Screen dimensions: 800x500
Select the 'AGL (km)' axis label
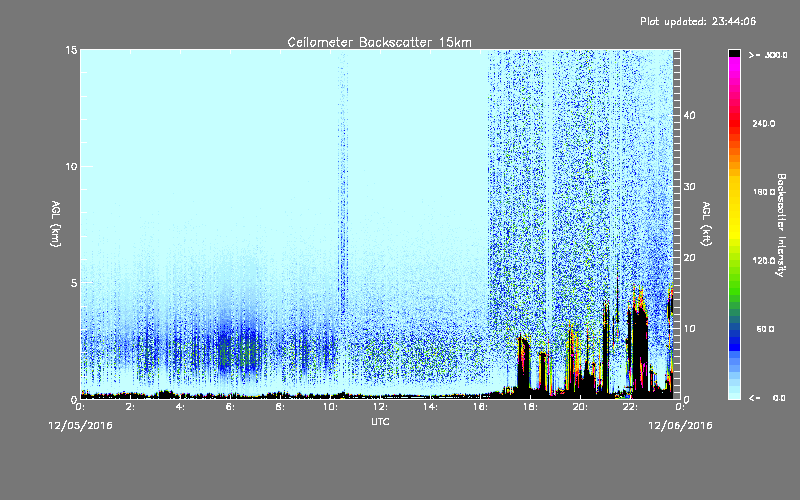click(56, 223)
